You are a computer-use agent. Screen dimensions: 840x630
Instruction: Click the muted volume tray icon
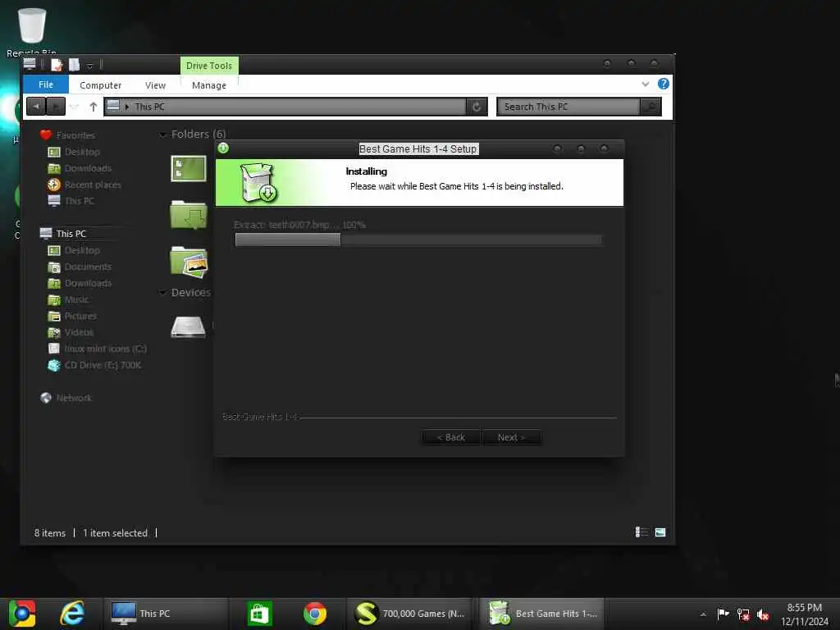(763, 614)
